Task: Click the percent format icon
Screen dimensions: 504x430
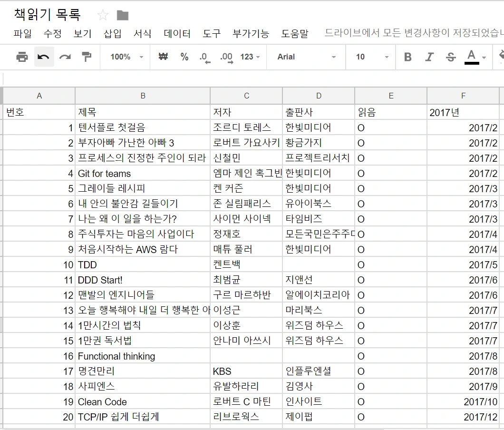Action: 184,57
